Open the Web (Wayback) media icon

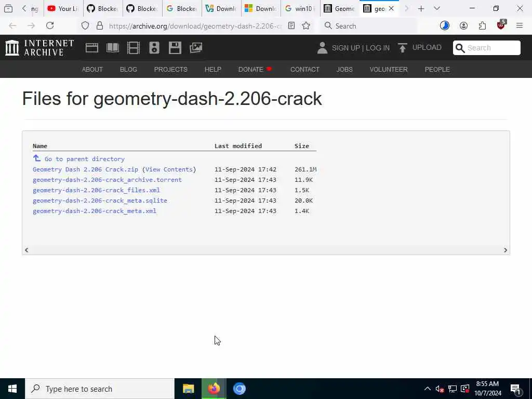click(92, 48)
